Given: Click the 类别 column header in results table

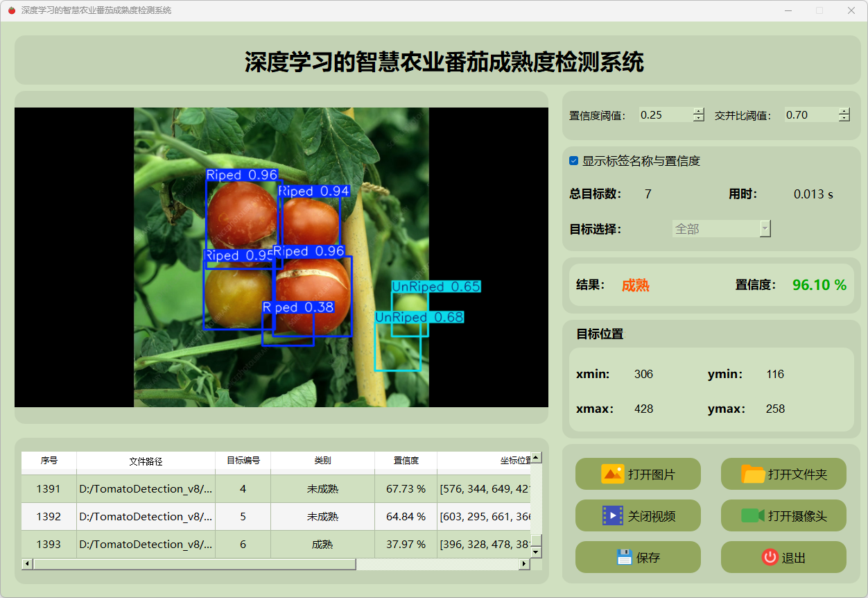Looking at the screenshot, I should (x=322, y=461).
